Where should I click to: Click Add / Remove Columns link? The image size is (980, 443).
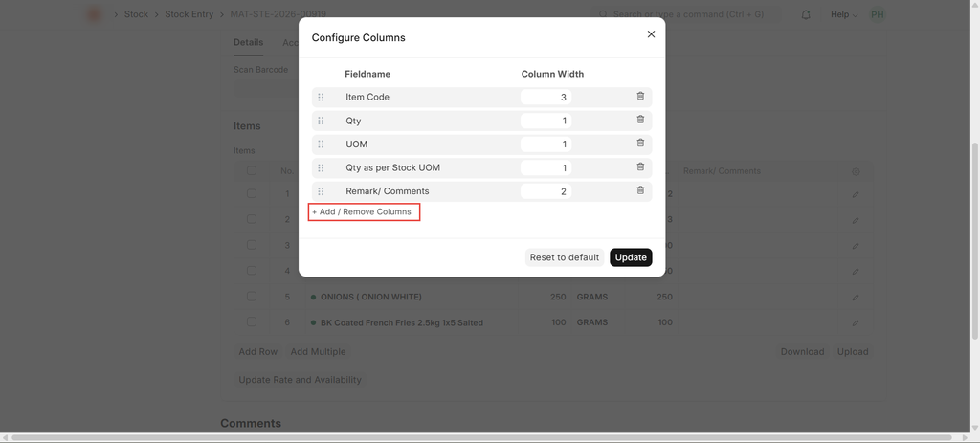[x=364, y=211]
